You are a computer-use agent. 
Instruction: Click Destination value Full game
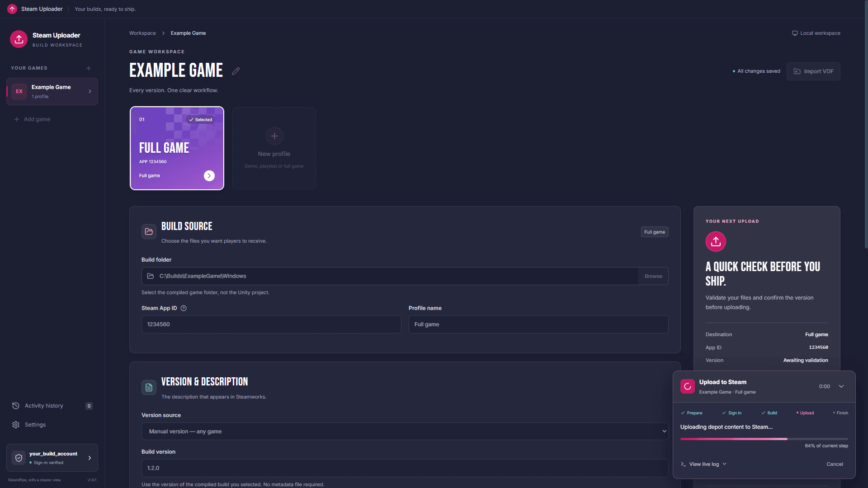pyautogui.click(x=816, y=334)
